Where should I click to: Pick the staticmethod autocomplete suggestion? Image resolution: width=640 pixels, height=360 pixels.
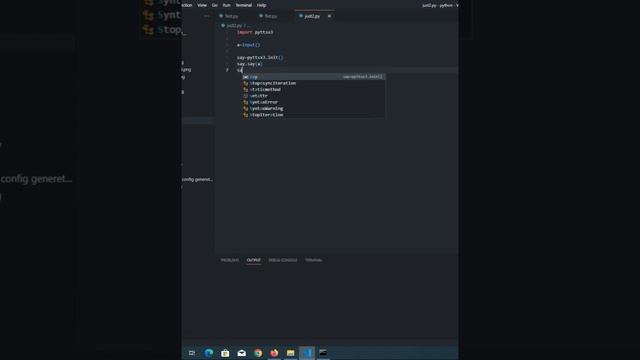[313, 89]
